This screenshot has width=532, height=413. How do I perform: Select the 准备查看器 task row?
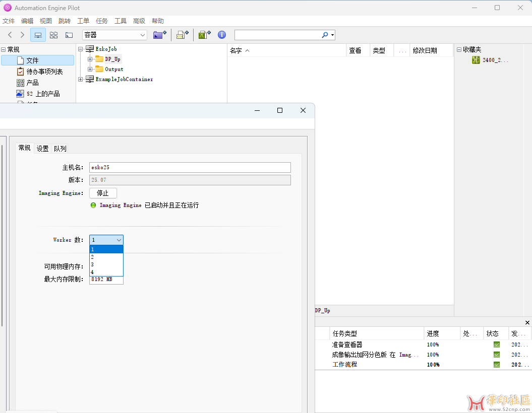tap(424, 345)
